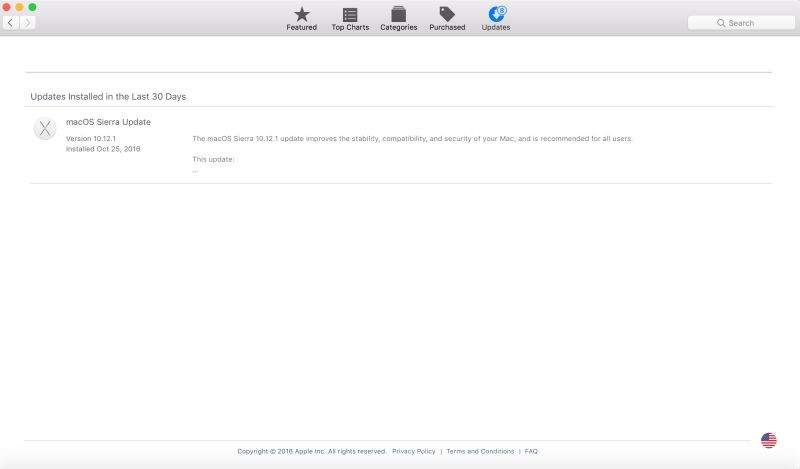Click the magnifier icon in the search field
Screen dimensions: 800x469
click(721, 23)
